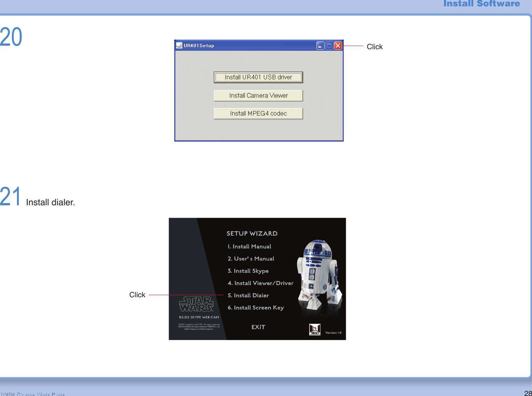Choose 6. Install Screen Key option
Screen dimensions: 532x396
(x=256, y=308)
